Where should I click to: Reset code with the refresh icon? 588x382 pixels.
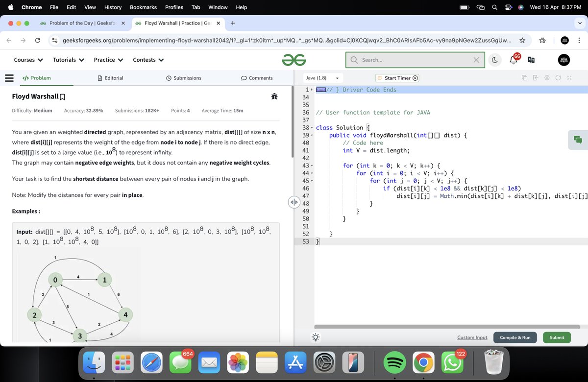pos(558,78)
